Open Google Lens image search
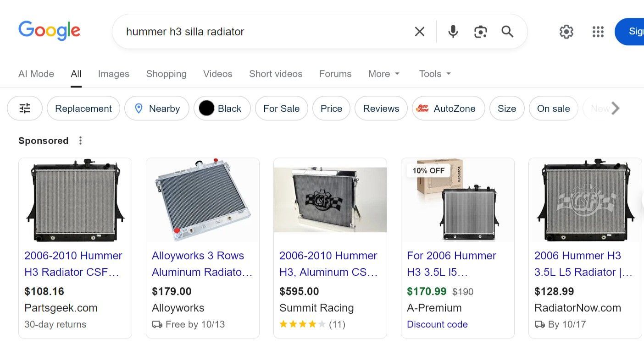Image resolution: width=644 pixels, height=344 pixels. pyautogui.click(x=480, y=32)
